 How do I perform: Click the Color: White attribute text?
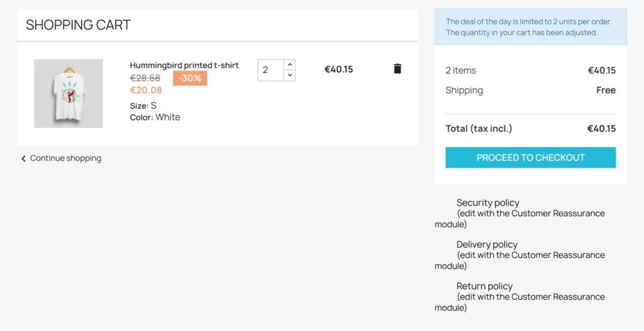(155, 117)
